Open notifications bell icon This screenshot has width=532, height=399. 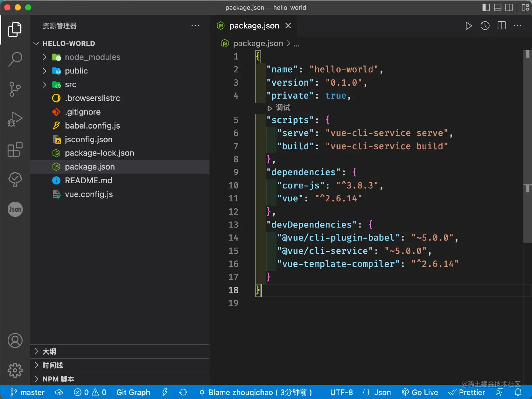[518, 392]
